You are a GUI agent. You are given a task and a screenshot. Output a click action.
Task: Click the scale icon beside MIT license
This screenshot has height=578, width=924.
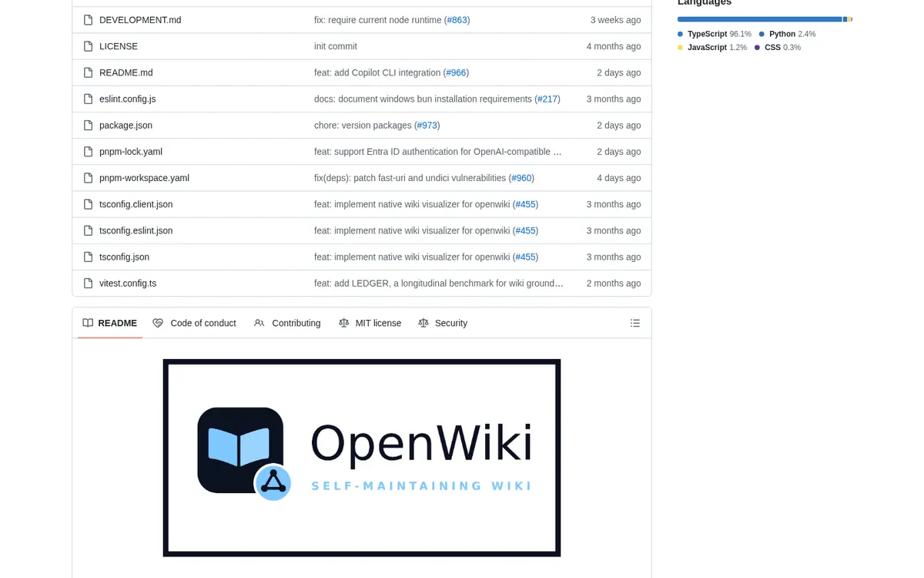click(344, 323)
